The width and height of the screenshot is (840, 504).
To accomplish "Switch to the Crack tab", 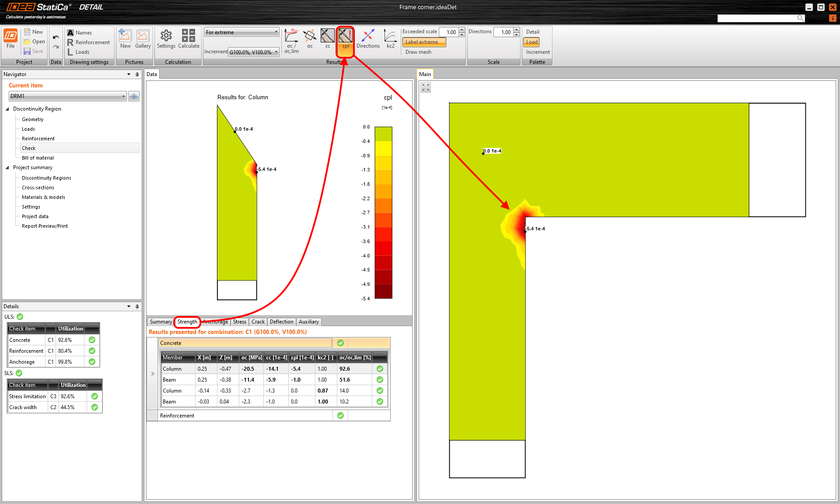I will coord(258,322).
